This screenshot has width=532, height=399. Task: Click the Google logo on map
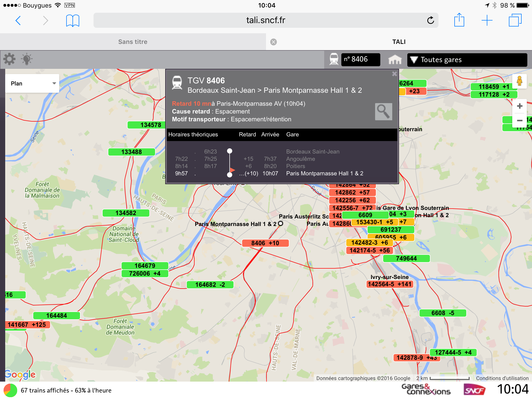coord(20,375)
